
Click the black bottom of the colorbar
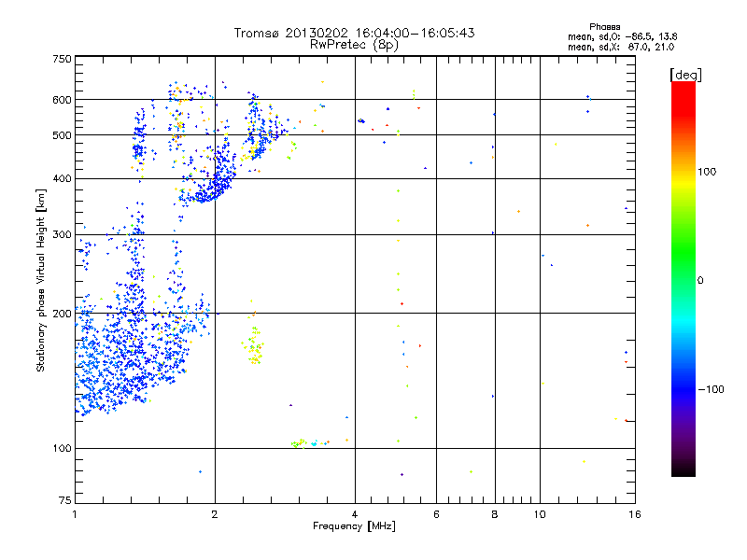click(684, 469)
